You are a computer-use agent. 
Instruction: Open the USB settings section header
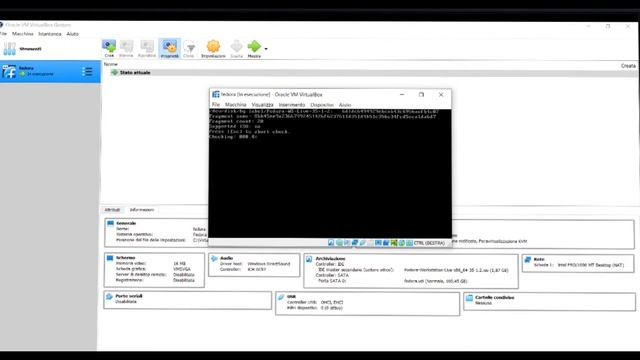pos(291,297)
